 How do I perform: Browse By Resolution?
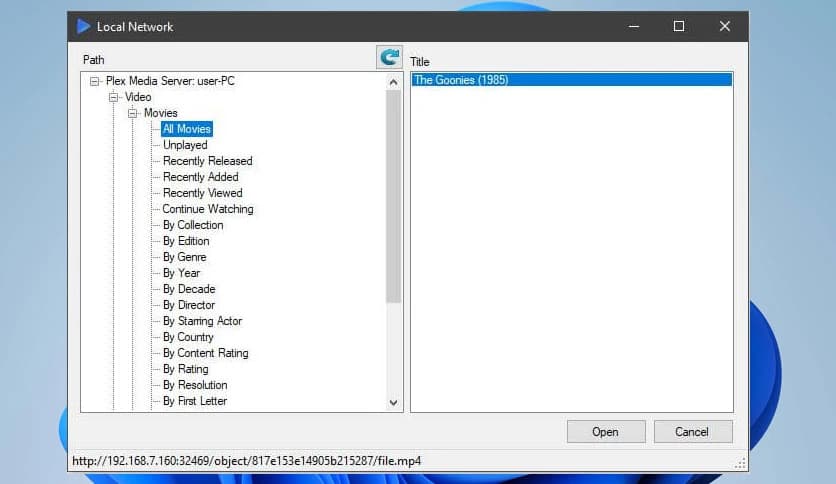point(195,385)
